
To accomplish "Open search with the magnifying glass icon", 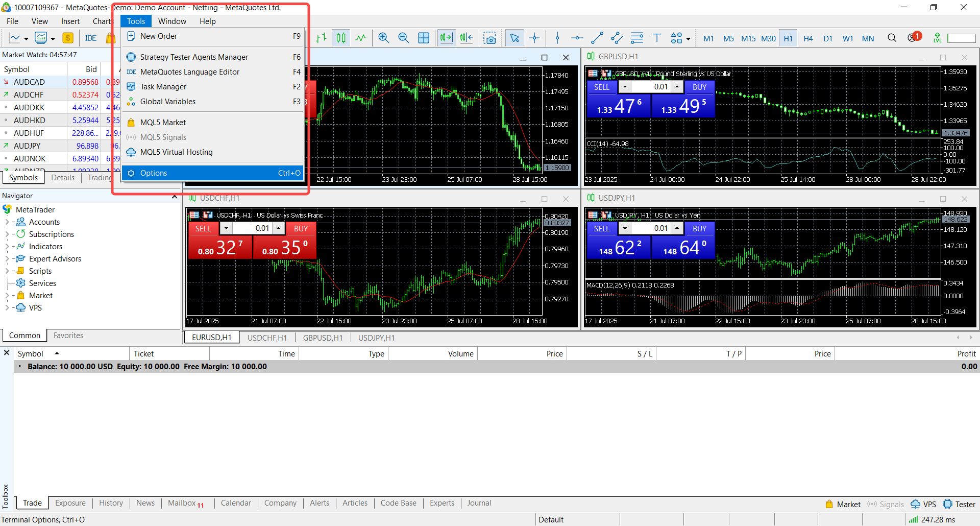I will tap(892, 38).
